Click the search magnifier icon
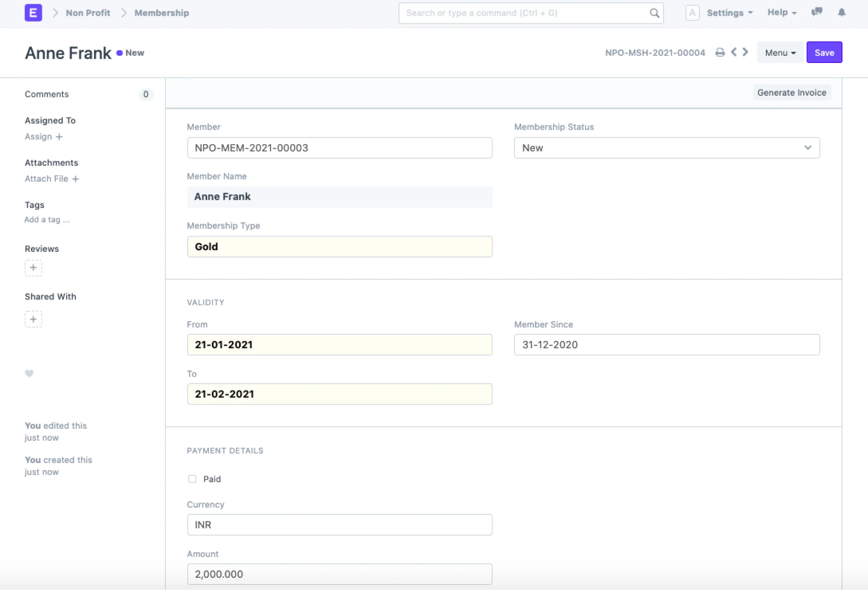This screenshot has width=868, height=590. coord(654,13)
